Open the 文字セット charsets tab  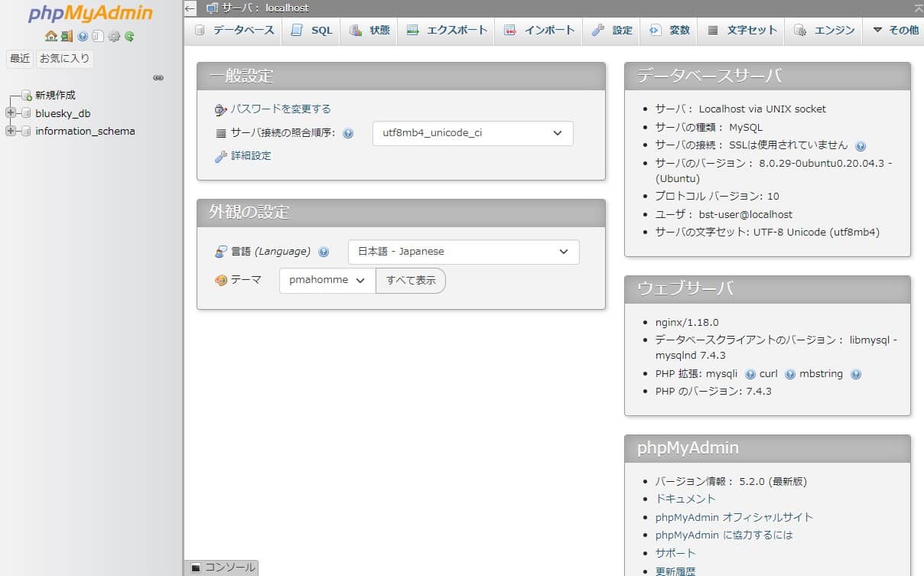click(x=741, y=31)
